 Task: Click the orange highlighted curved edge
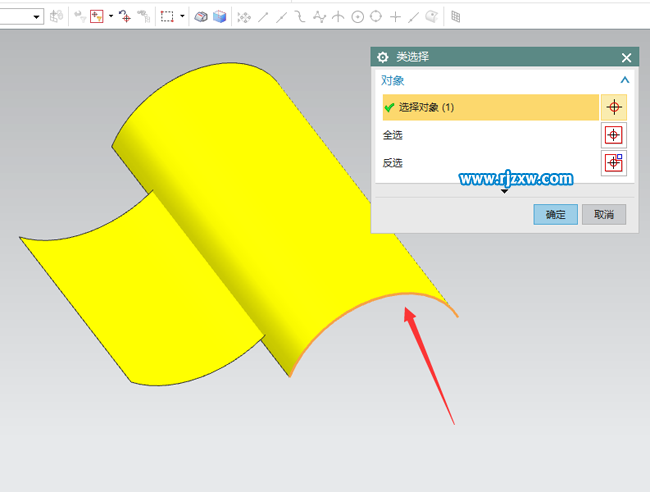pyautogui.click(x=390, y=297)
